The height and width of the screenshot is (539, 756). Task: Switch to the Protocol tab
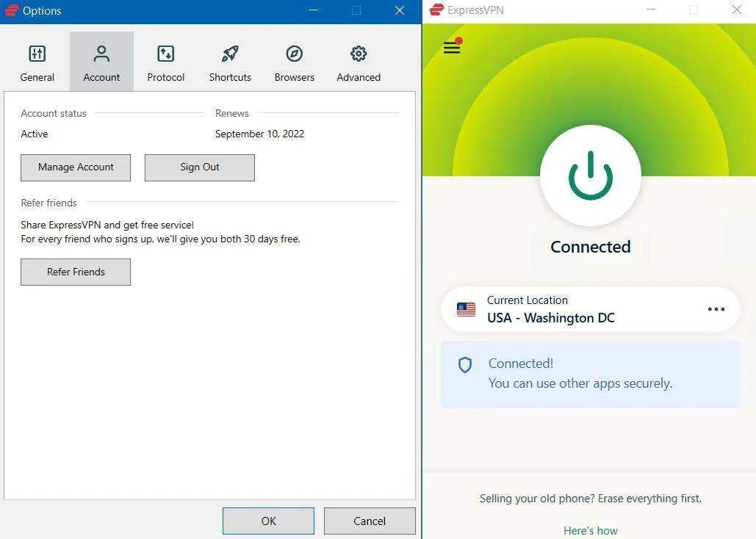[165, 62]
